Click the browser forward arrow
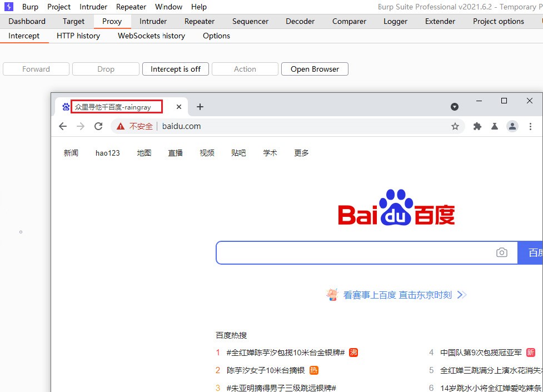 click(x=81, y=126)
